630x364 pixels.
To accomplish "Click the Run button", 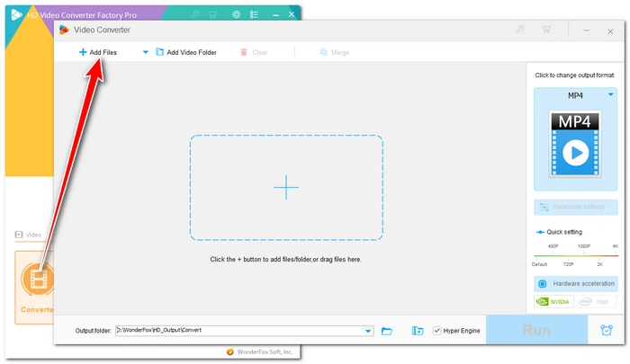I will (536, 330).
